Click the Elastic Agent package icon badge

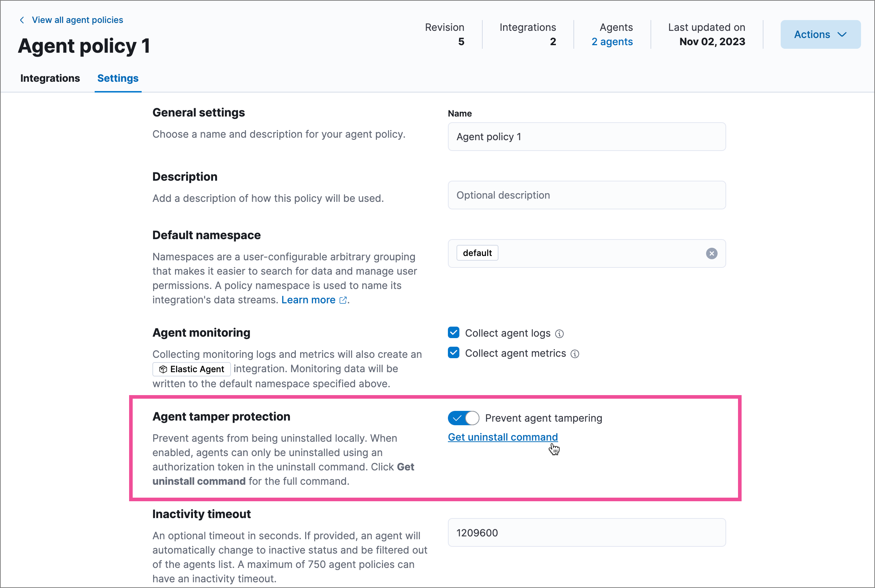(x=163, y=369)
